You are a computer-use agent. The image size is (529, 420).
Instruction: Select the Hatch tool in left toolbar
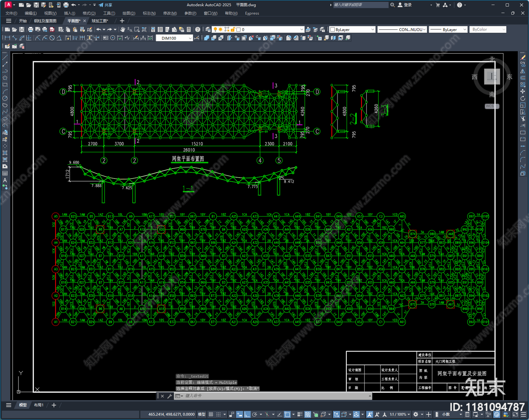coord(5,153)
